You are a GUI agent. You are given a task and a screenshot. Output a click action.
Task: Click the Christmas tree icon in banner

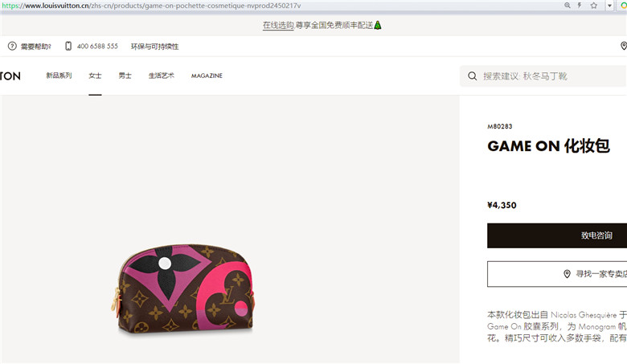[x=378, y=25]
